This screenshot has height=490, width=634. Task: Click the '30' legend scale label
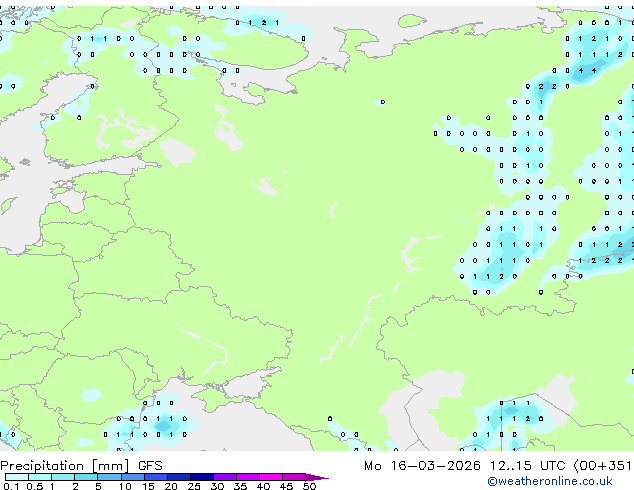pos(217,486)
